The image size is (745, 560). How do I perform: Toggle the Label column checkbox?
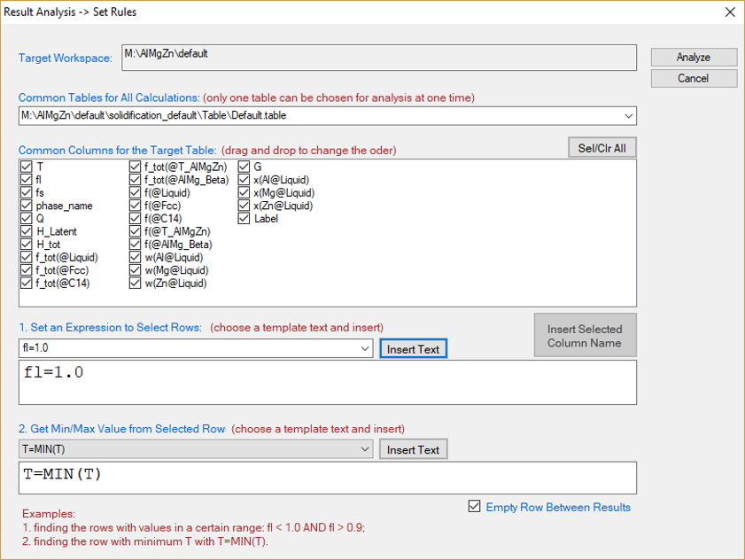click(x=244, y=218)
